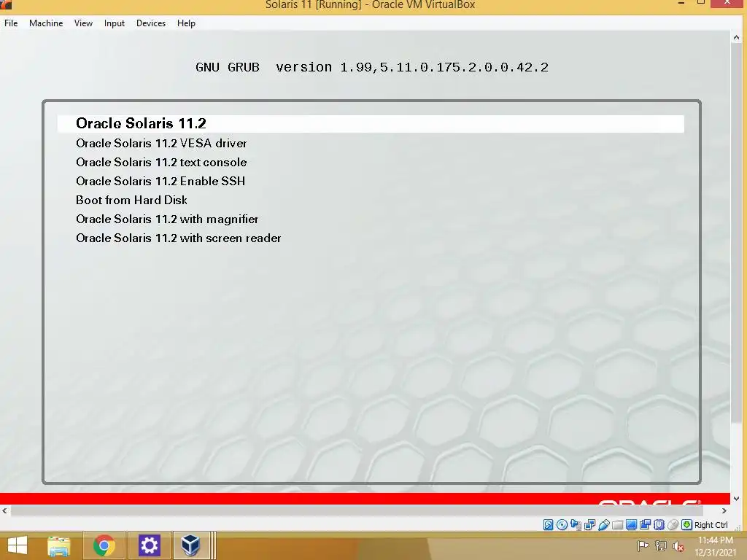
Task: Open Action Center flag in system tray
Action: point(643,546)
